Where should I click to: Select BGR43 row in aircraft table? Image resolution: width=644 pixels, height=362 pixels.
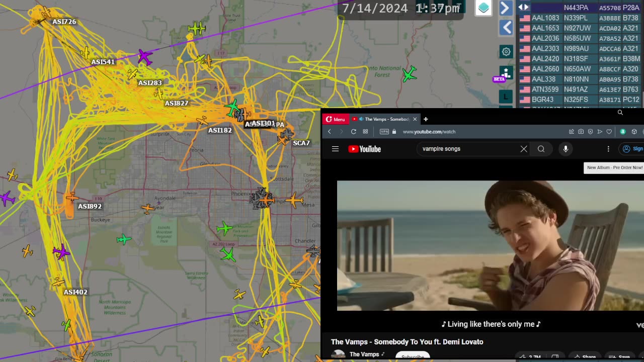click(x=580, y=100)
